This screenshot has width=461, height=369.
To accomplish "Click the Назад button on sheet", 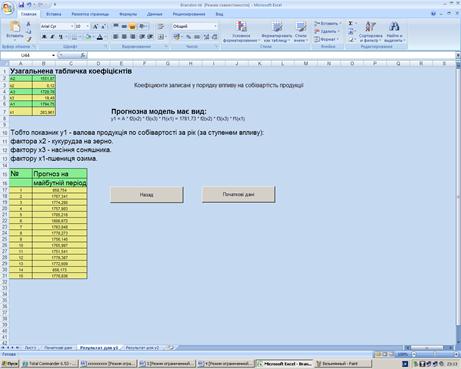I will 147,195.
